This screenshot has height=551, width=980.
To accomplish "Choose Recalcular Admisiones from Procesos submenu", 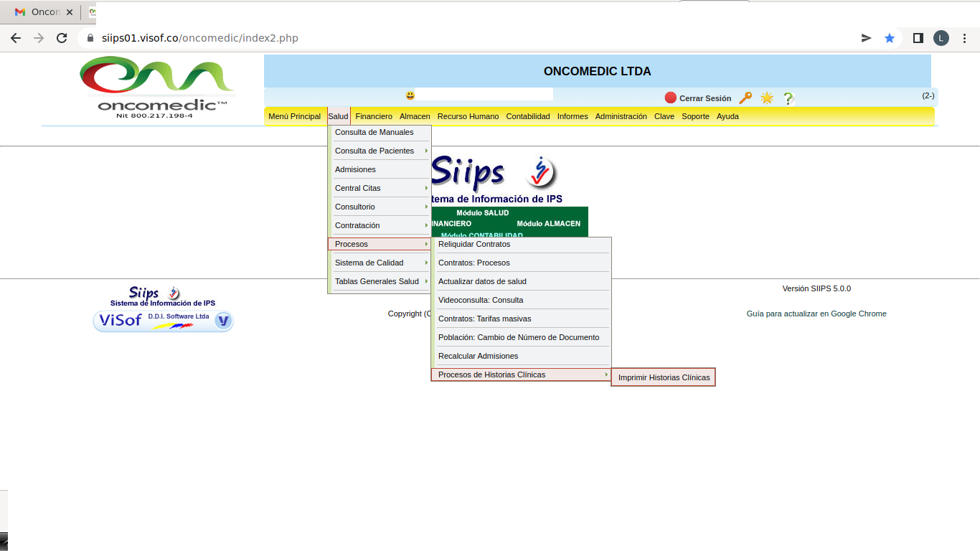I will [x=478, y=356].
